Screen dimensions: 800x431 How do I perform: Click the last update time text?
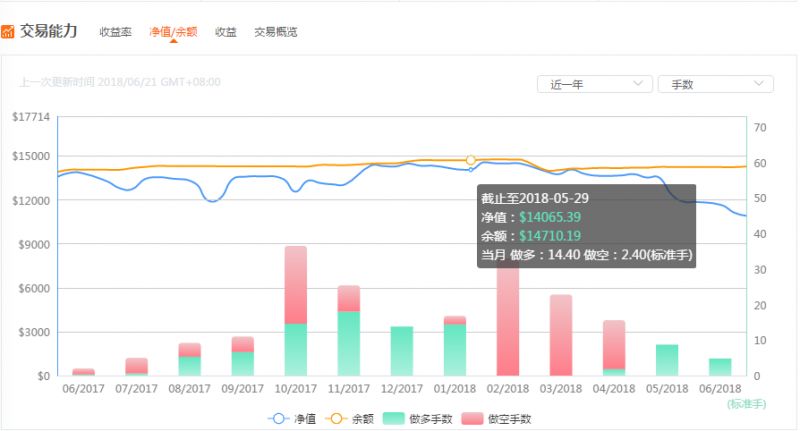(x=120, y=82)
